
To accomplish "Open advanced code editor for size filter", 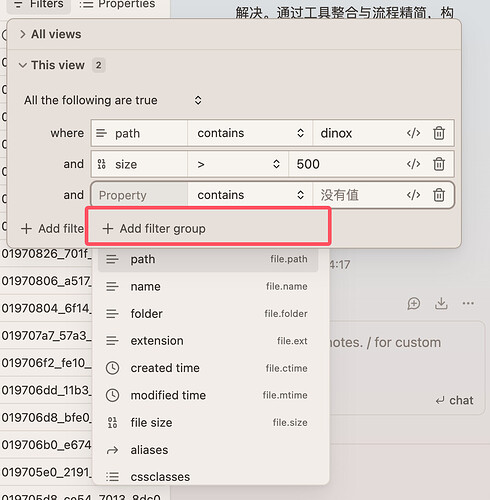I will tap(413, 164).
